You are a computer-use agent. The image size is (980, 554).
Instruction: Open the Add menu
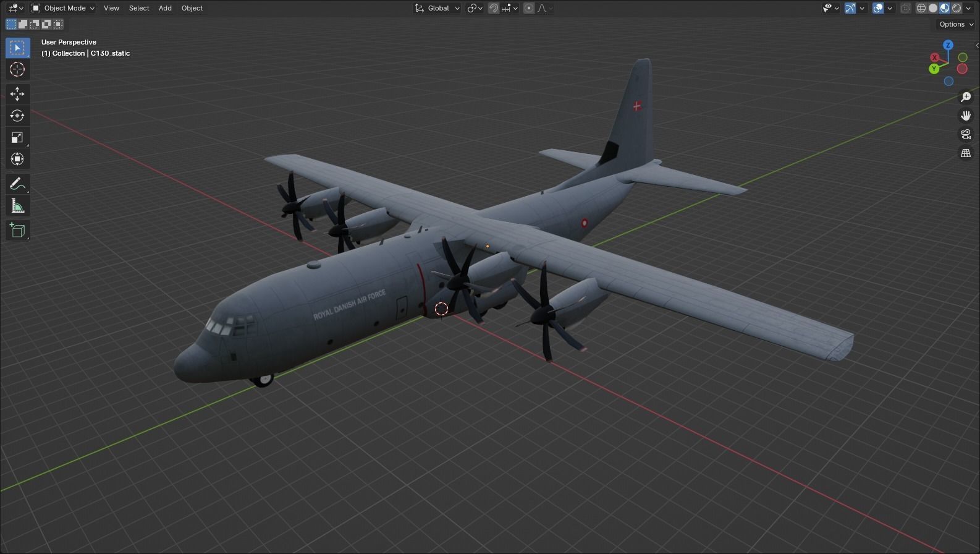165,8
